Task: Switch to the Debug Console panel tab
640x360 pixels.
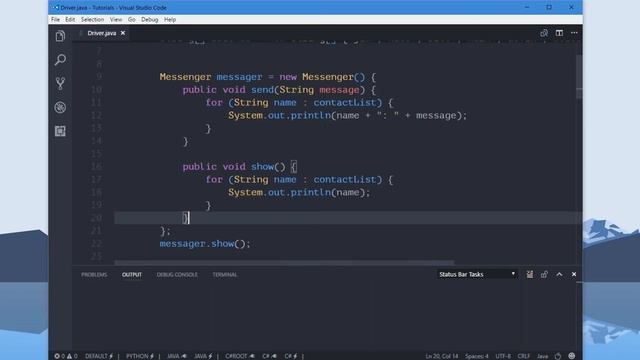Action: tap(177, 275)
